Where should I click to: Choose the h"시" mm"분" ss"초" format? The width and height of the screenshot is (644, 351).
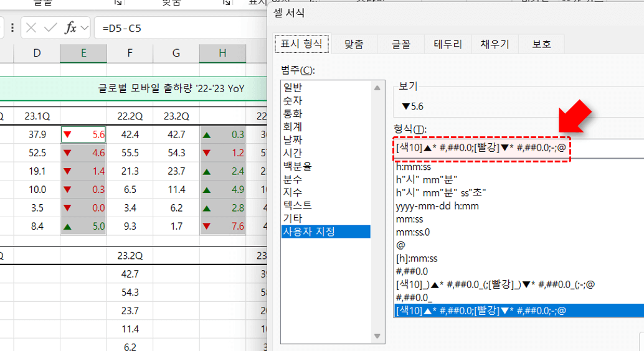click(518, 193)
